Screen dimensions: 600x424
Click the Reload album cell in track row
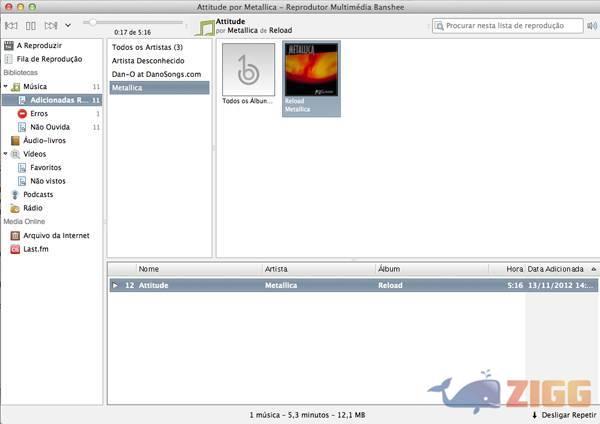click(390, 285)
